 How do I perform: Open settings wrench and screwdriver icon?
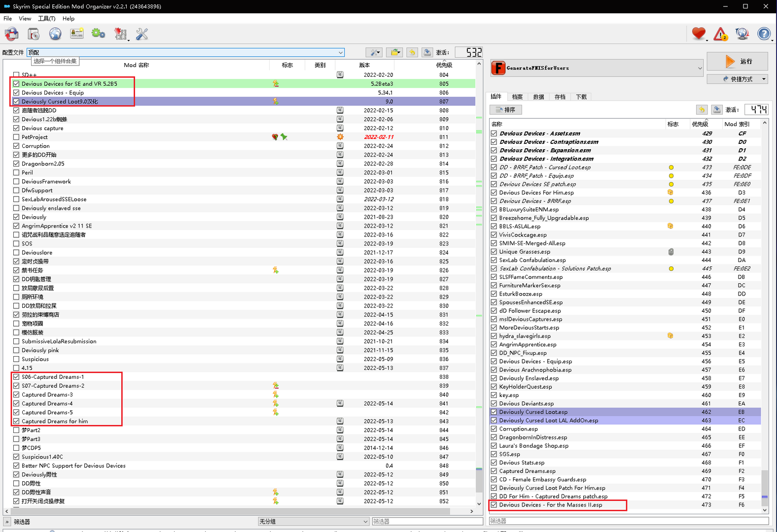pyautogui.click(x=142, y=34)
